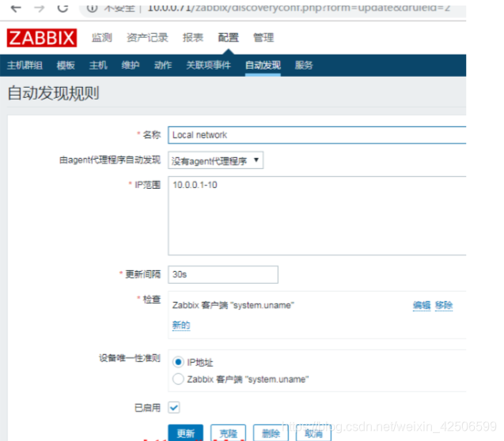This screenshot has height=441, width=504.
Task: Open the 配置 menu
Action: (228, 38)
